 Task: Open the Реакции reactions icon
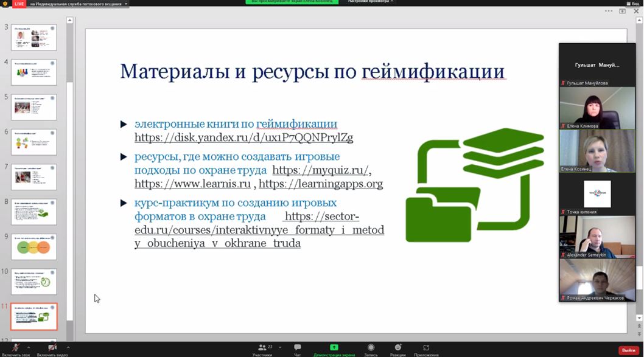397,347
